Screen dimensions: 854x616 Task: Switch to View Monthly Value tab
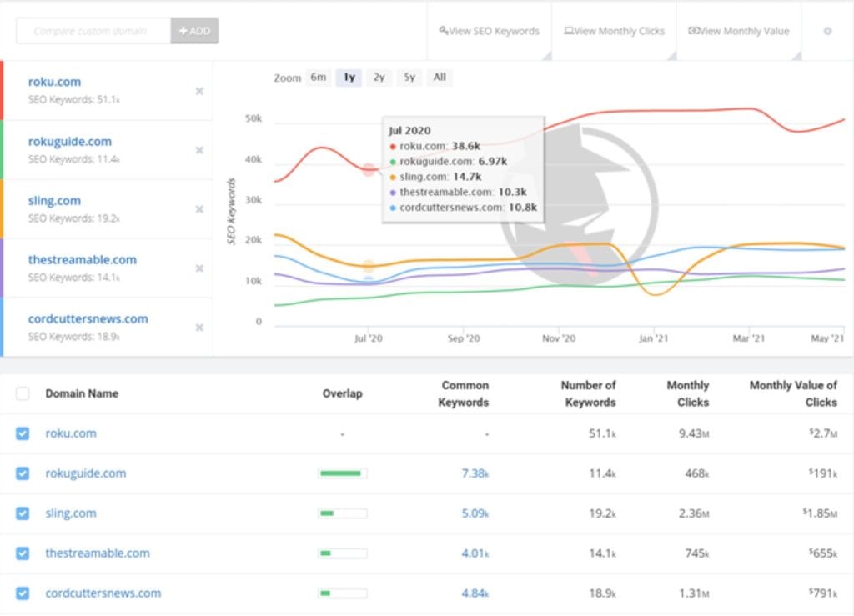(x=739, y=31)
